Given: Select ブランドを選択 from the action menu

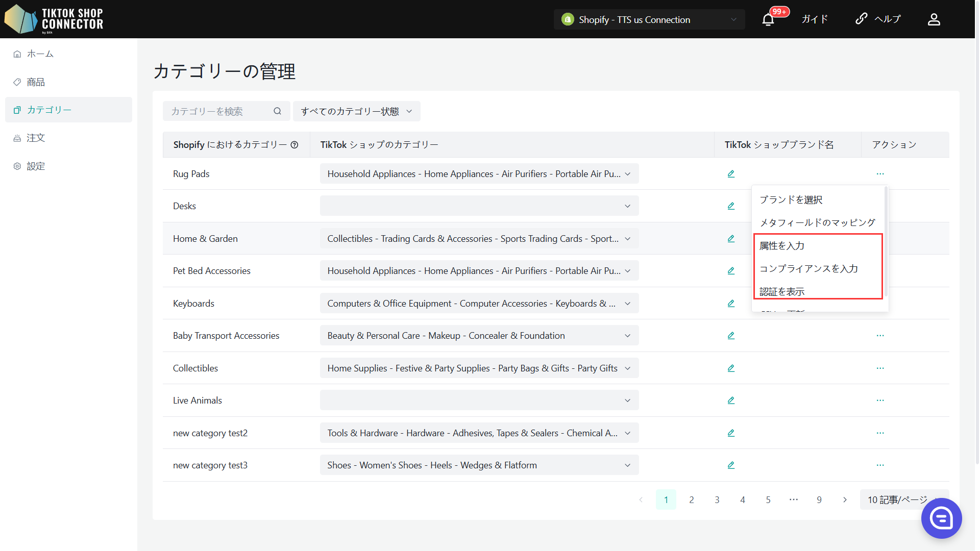Looking at the screenshot, I should point(818,200).
